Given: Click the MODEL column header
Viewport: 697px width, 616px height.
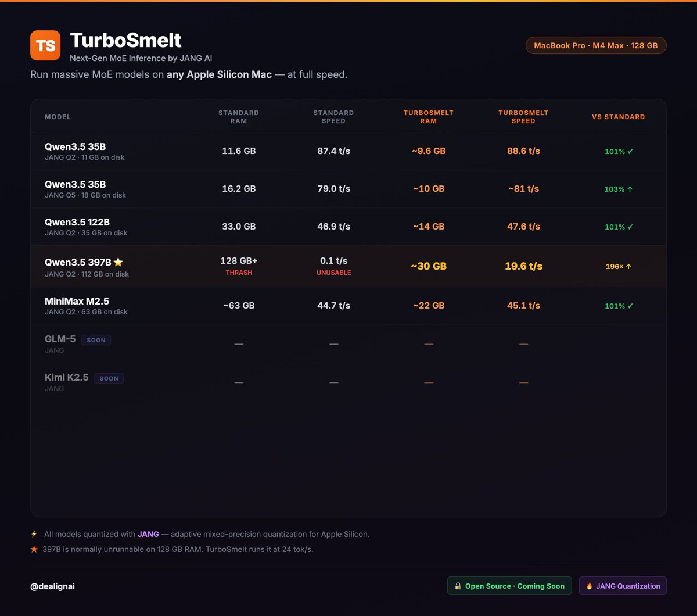Looking at the screenshot, I should [58, 117].
